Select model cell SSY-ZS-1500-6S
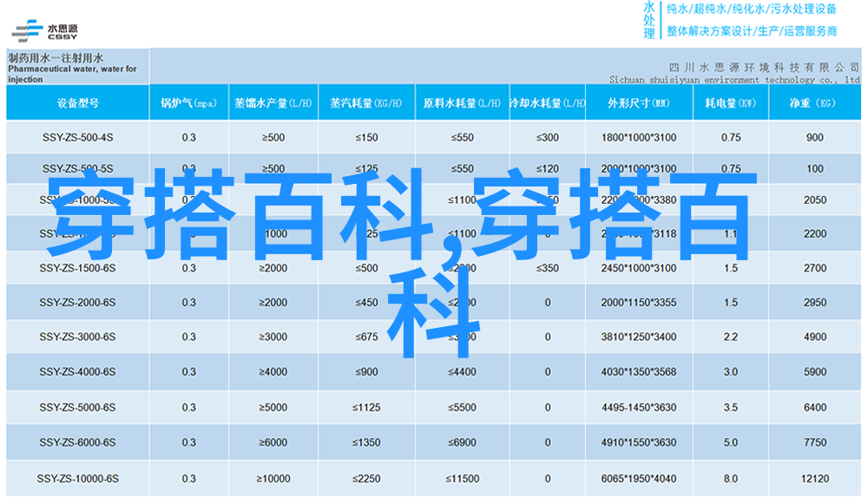Screen dimensions: 868x504 pyautogui.click(x=77, y=268)
